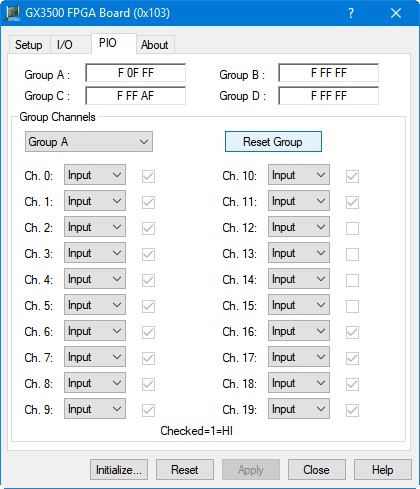Click the Group D value field

tap(328, 96)
